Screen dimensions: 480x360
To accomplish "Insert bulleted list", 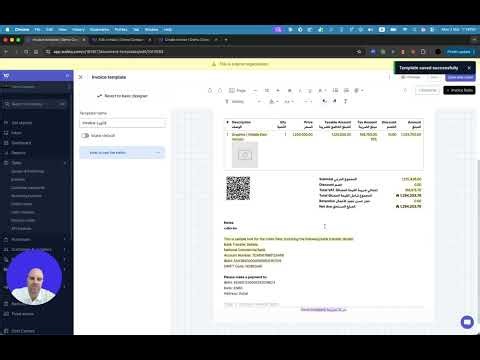I will click(346, 90).
